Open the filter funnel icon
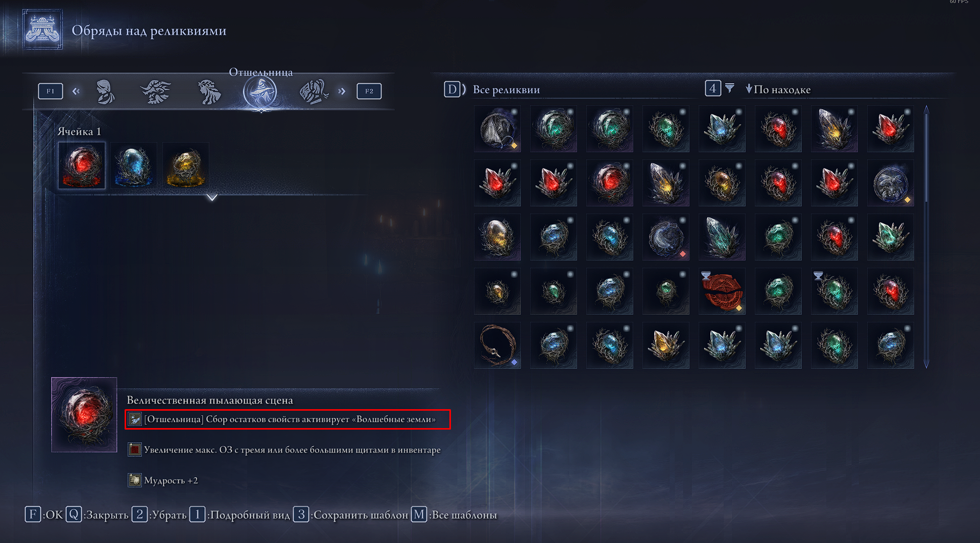 (730, 88)
